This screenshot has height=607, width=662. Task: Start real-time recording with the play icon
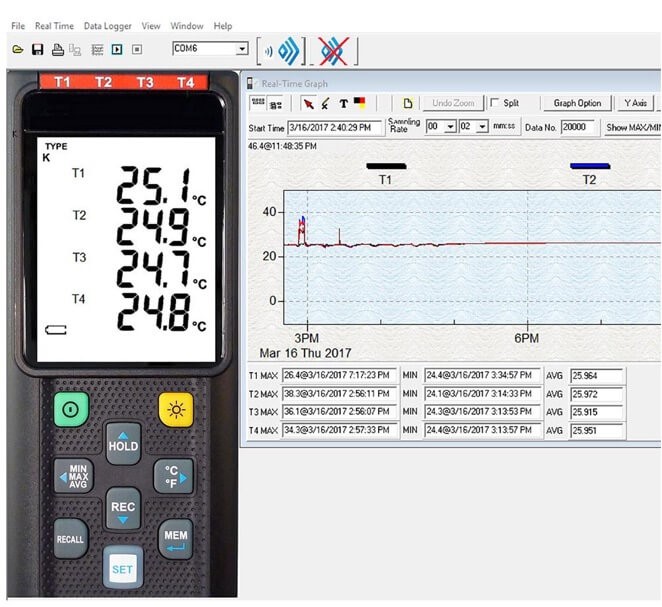117,49
